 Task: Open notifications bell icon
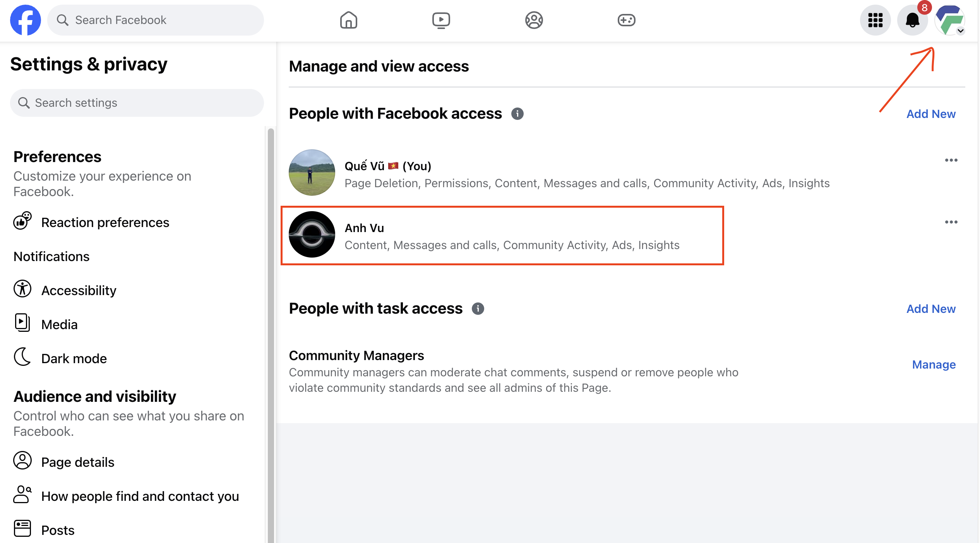click(912, 20)
